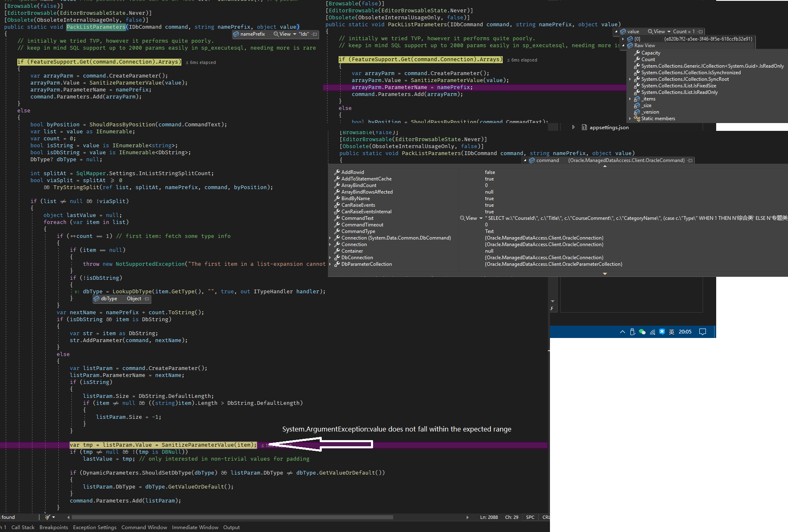This screenshot has height=532, width=788.
Task: Click the namePrefix View magnifier icon
Action: (x=276, y=34)
